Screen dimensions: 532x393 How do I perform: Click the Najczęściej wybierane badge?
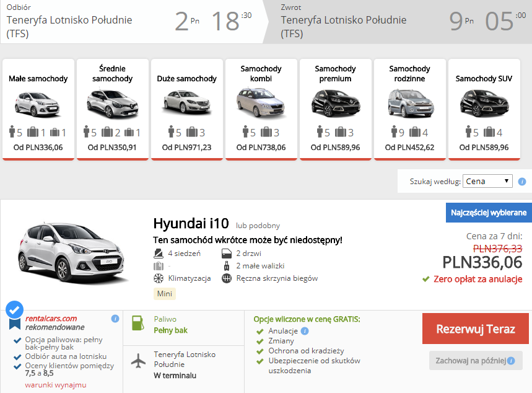coord(489,213)
